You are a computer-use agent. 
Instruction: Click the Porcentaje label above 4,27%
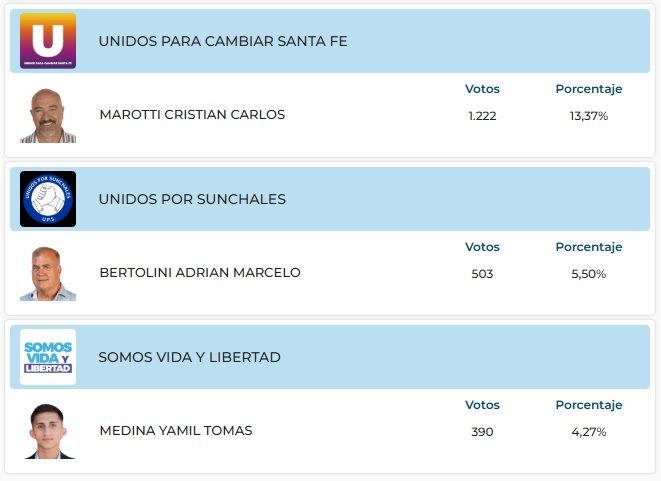point(589,405)
